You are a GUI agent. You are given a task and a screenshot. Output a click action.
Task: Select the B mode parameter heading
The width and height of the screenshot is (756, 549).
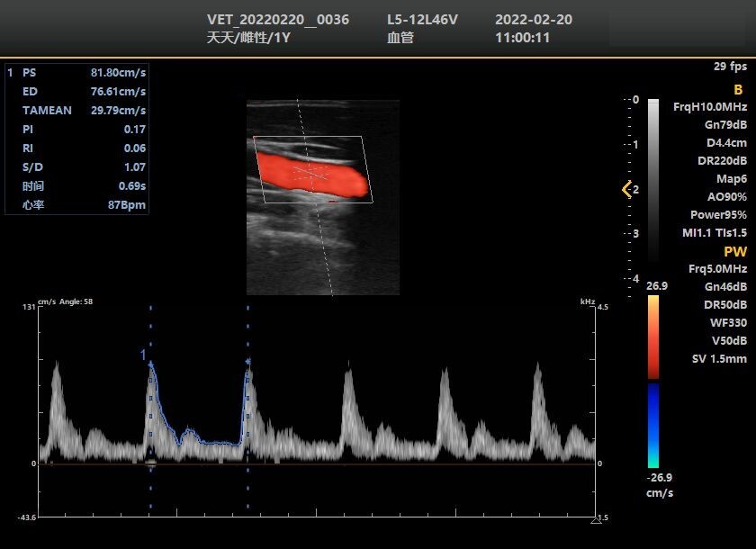[738, 90]
